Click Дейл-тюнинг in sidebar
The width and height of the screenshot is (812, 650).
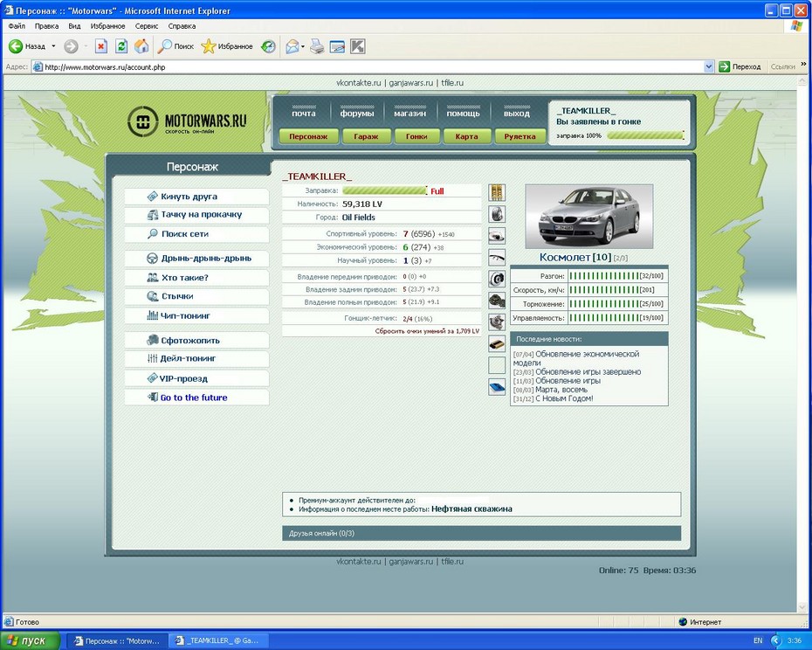point(196,359)
